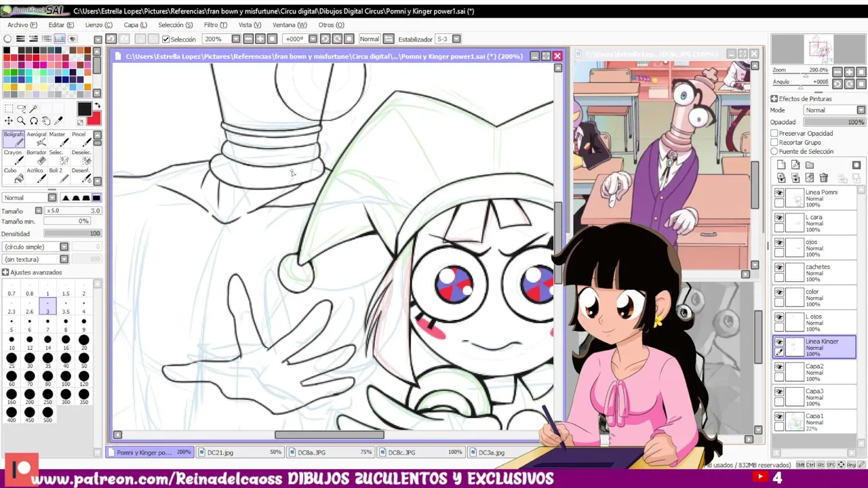Pick the lasso selection tool
Image resolution: width=868 pixels, height=488 pixels.
click(x=21, y=108)
